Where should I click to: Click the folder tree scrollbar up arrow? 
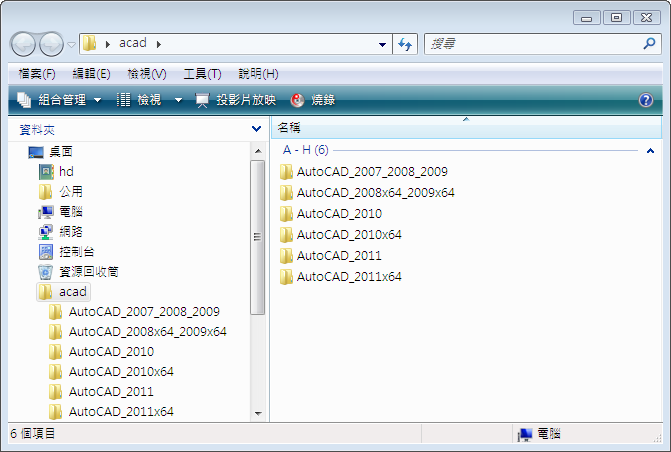258,151
